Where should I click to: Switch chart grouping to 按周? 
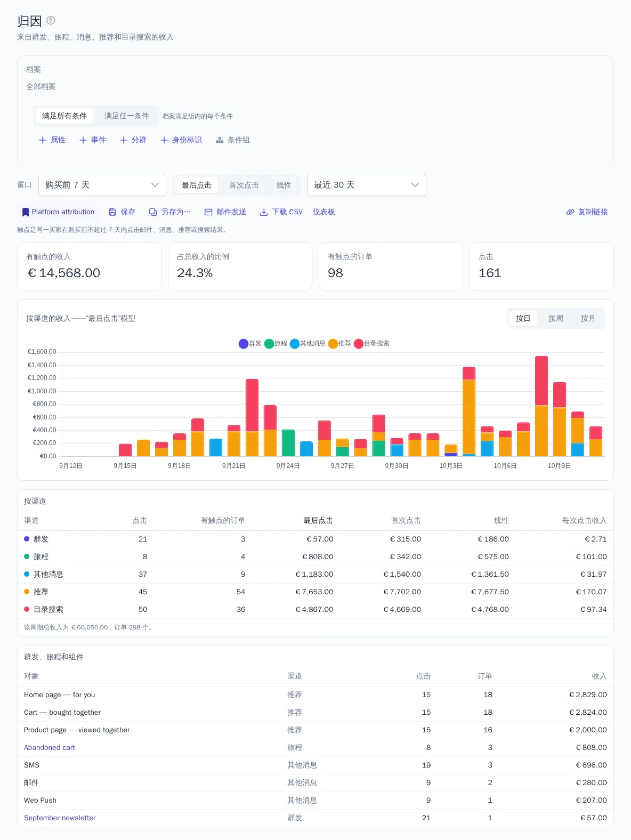click(x=556, y=318)
